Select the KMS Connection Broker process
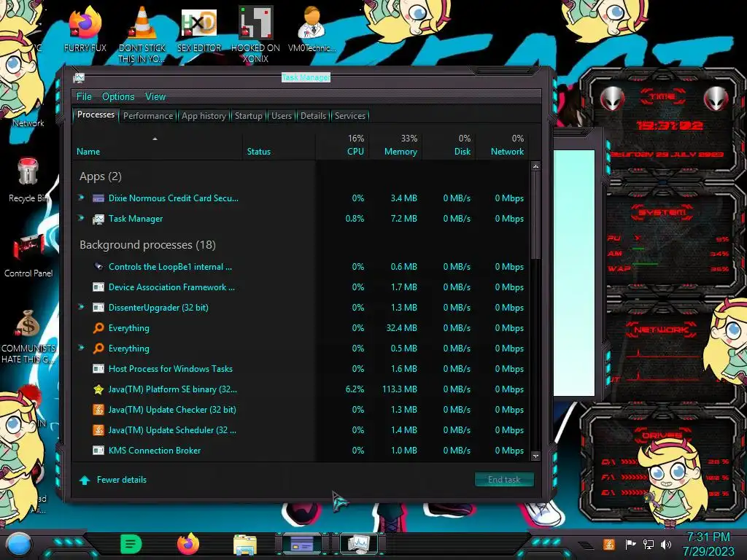747x560 pixels. point(303,451)
